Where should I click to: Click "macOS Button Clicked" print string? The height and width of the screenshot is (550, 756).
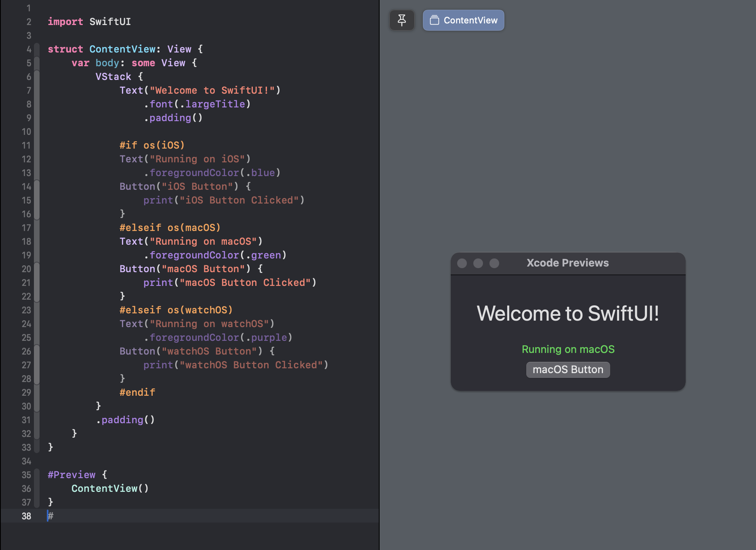(x=245, y=283)
